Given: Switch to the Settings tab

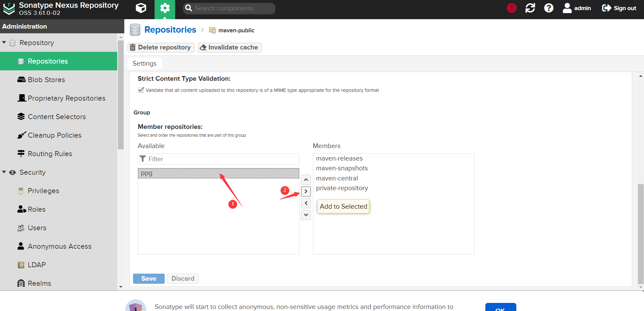Looking at the screenshot, I should coord(144,64).
